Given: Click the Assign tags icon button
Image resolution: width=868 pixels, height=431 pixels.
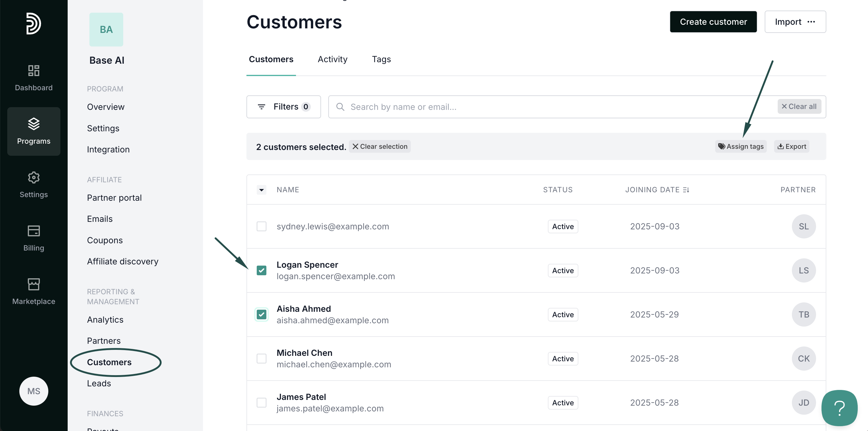Looking at the screenshot, I should (741, 146).
